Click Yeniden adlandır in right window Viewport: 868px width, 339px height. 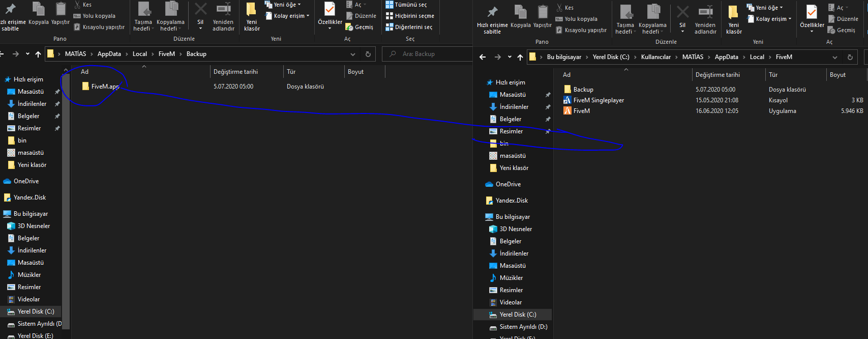(705, 20)
